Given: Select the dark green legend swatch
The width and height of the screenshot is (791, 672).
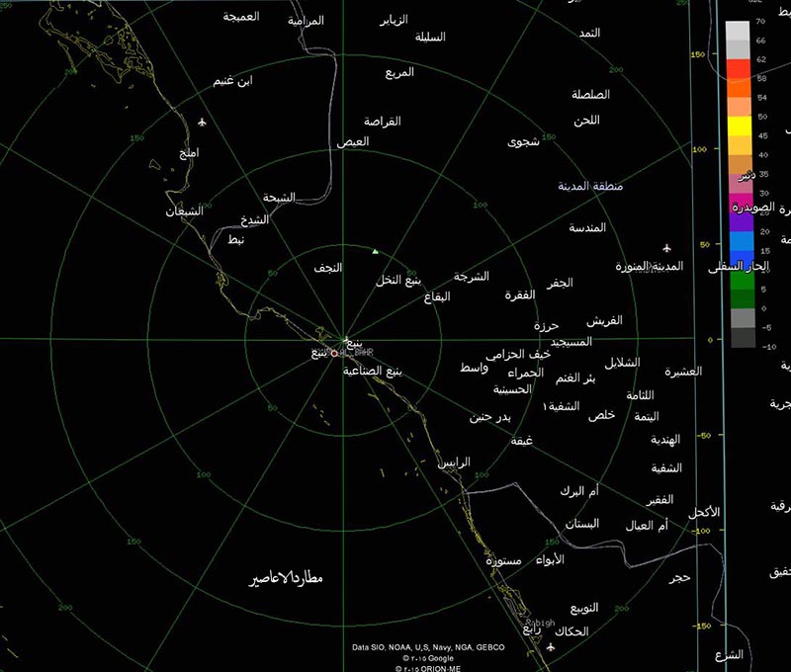Looking at the screenshot, I should 743,298.
